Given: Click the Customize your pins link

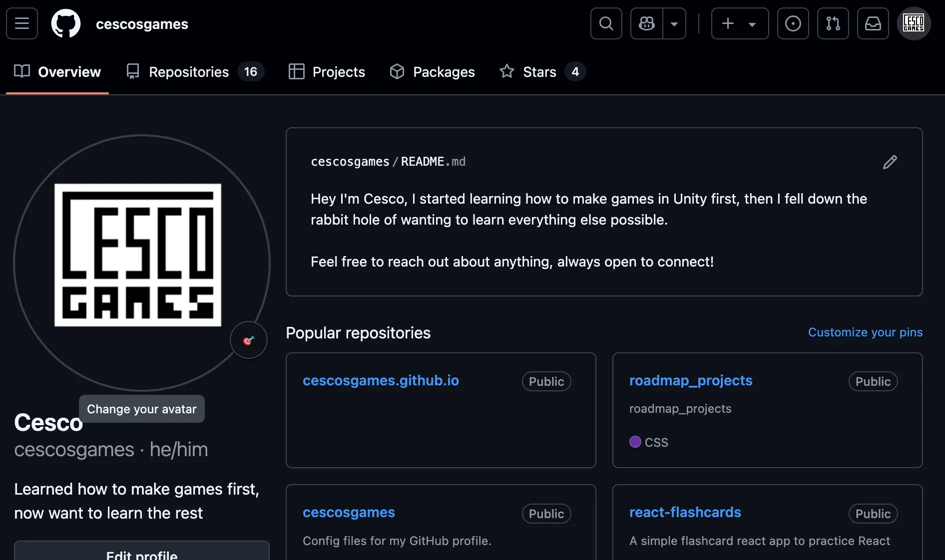Looking at the screenshot, I should click(865, 332).
